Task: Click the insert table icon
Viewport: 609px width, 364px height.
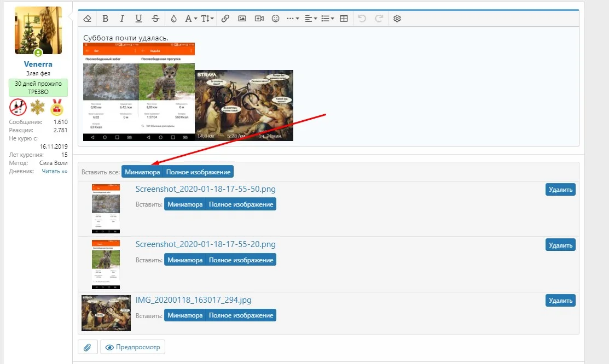Action: click(x=344, y=18)
